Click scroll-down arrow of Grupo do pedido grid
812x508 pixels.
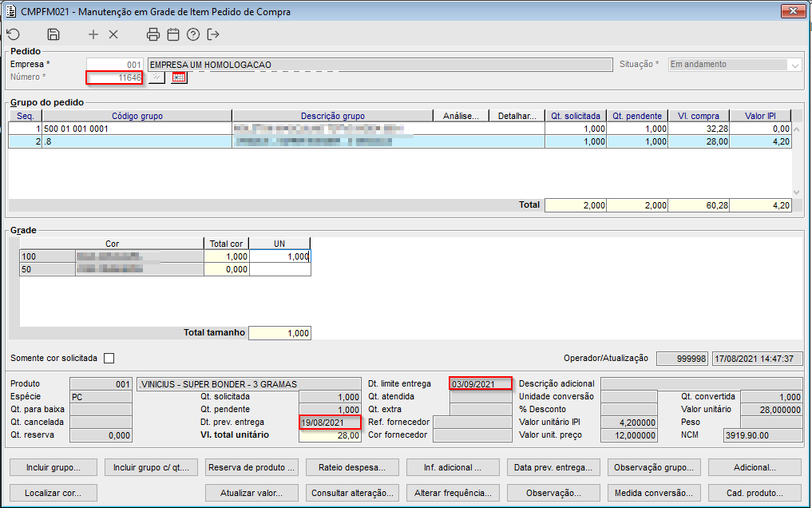[797, 192]
